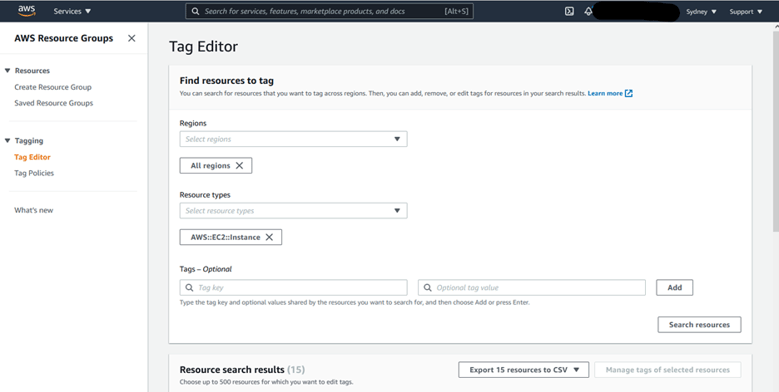
Task: Open the AWS logo home link
Action: tap(26, 11)
